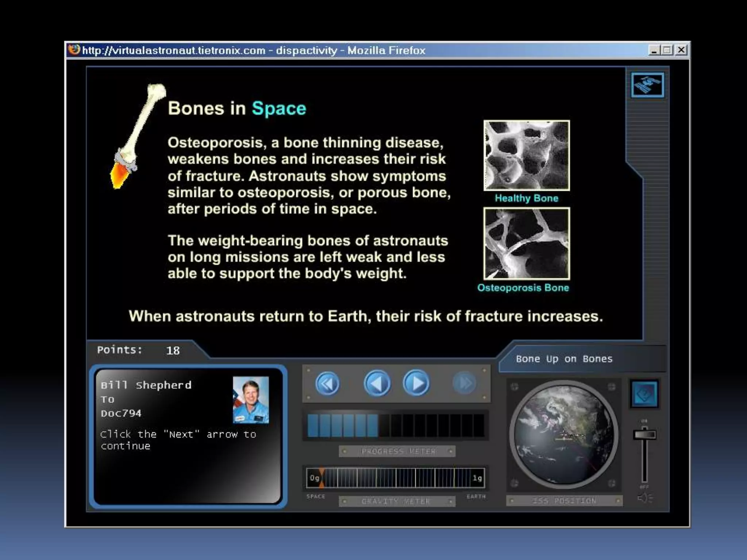Maximize the Firefox window
The image size is (747, 560).
click(x=667, y=50)
